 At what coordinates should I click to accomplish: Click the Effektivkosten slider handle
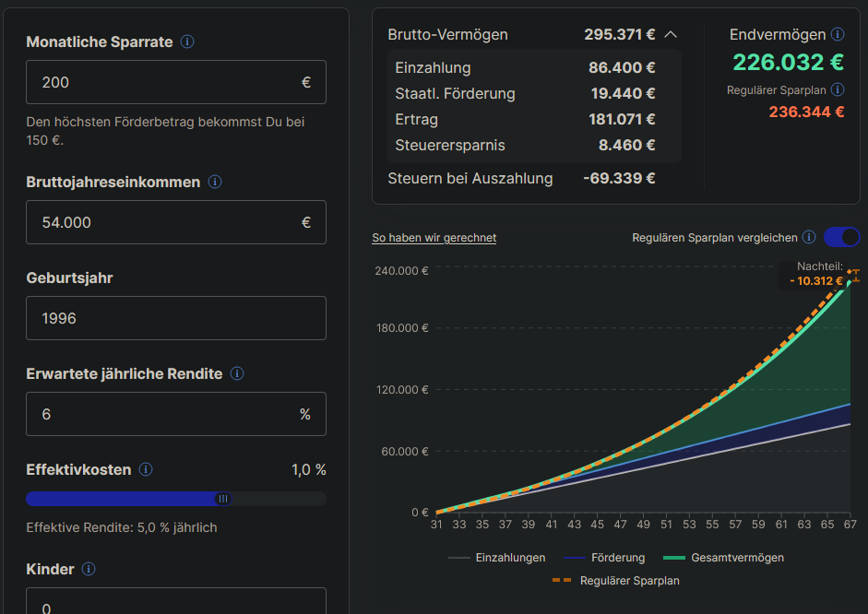222,499
